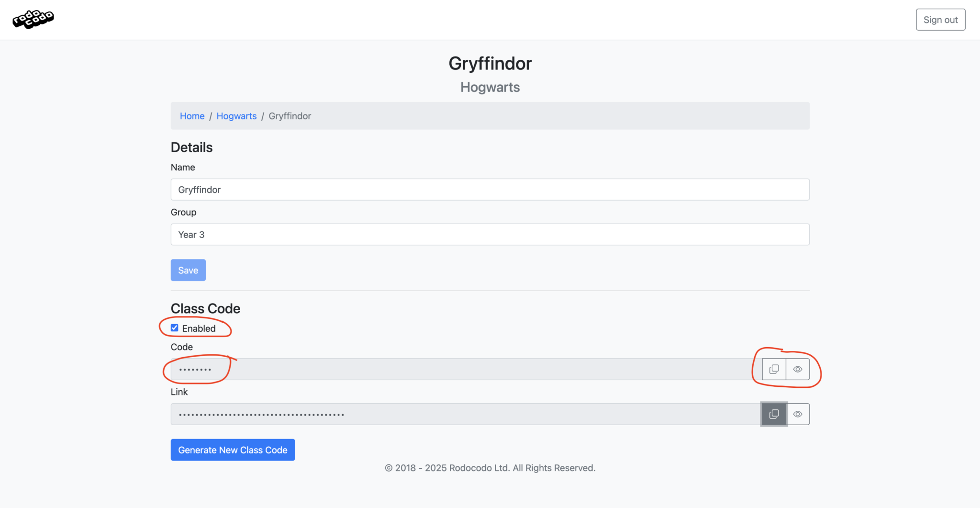Click Sign out
This screenshot has height=508, width=980.
coord(940,20)
